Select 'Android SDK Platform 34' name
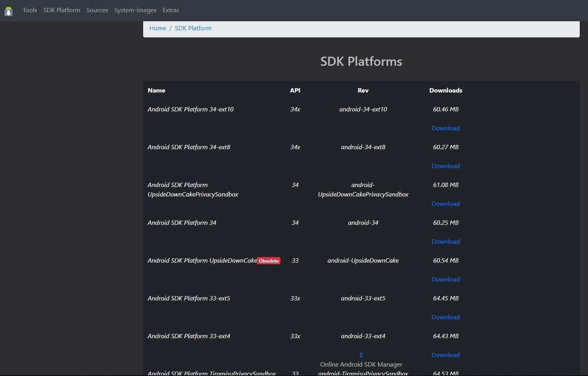Viewport: 588px width, 376px height. (x=182, y=223)
